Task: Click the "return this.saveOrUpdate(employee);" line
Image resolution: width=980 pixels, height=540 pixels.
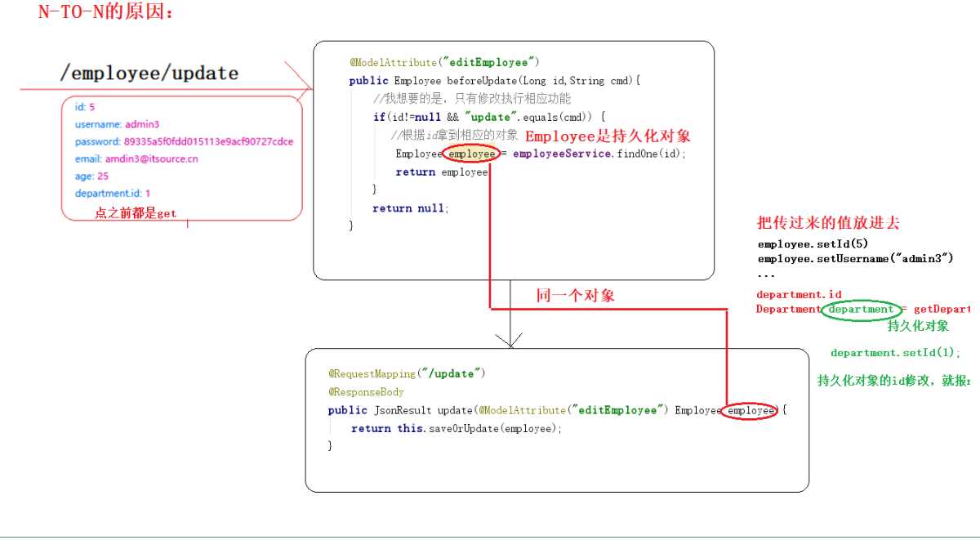Action: (x=457, y=428)
